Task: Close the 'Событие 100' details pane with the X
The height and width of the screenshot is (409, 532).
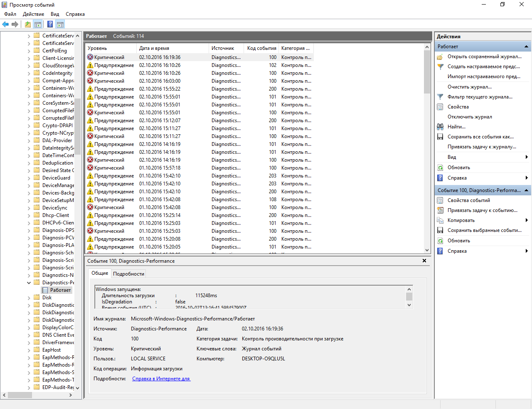Action: click(x=424, y=261)
